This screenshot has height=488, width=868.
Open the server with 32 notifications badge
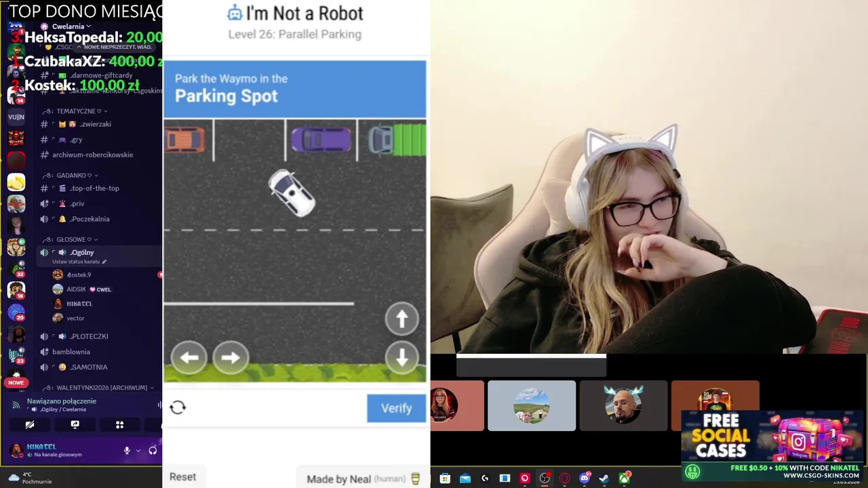click(x=16, y=268)
